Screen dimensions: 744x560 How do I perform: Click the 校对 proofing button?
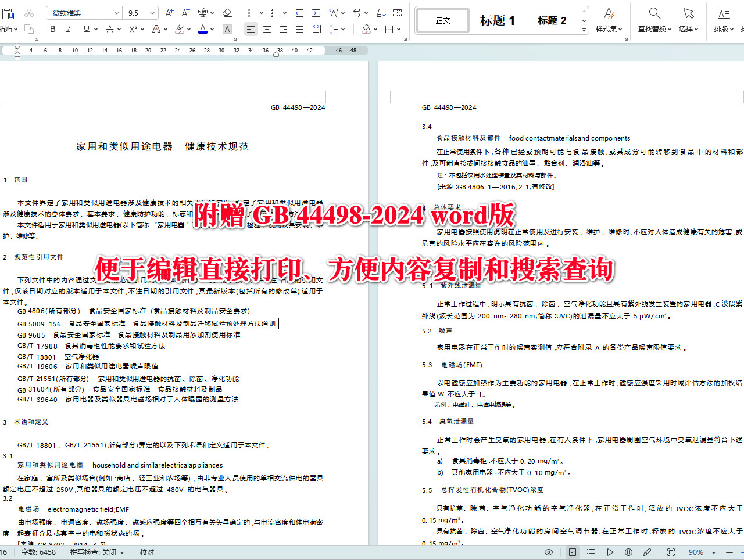(x=146, y=552)
